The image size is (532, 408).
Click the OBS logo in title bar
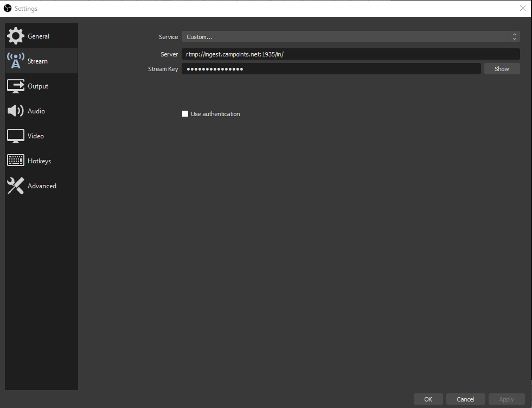[8, 8]
